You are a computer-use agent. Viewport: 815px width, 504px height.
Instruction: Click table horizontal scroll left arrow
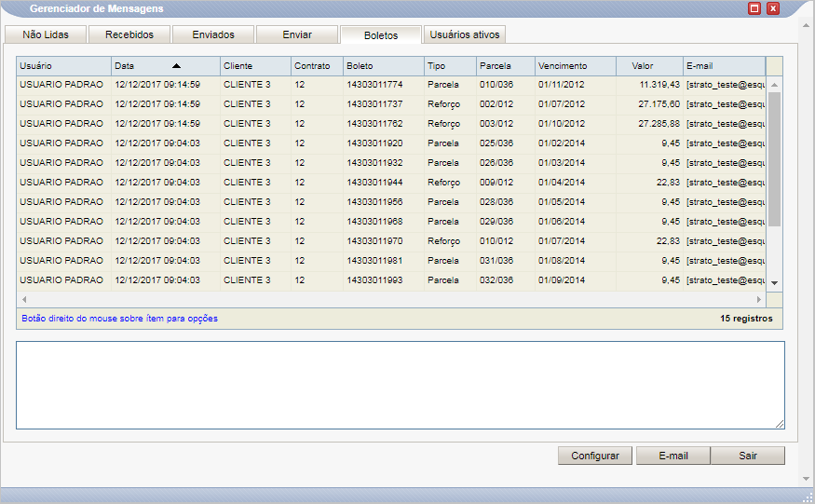pyautogui.click(x=24, y=300)
